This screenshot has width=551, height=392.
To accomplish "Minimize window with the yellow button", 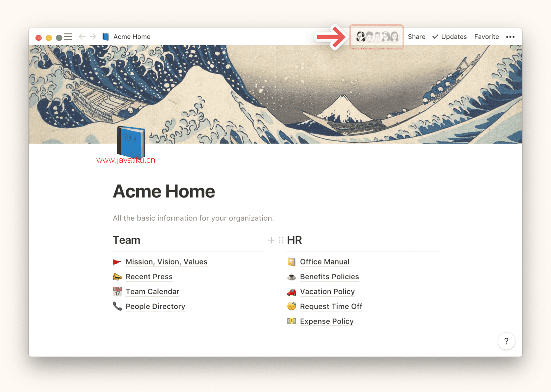I will pyautogui.click(x=49, y=38).
